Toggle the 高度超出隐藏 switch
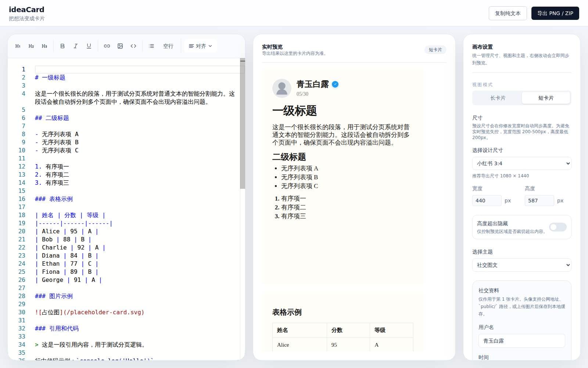 [x=557, y=227]
